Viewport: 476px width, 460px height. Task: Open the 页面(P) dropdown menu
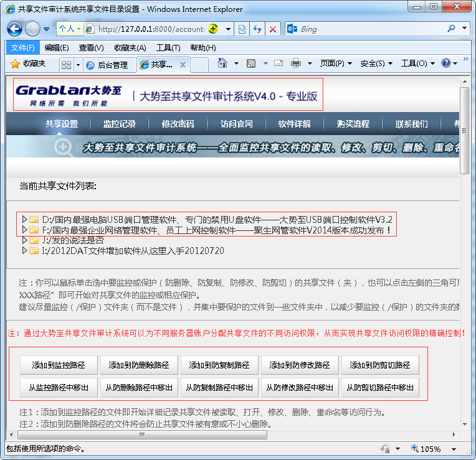click(336, 63)
